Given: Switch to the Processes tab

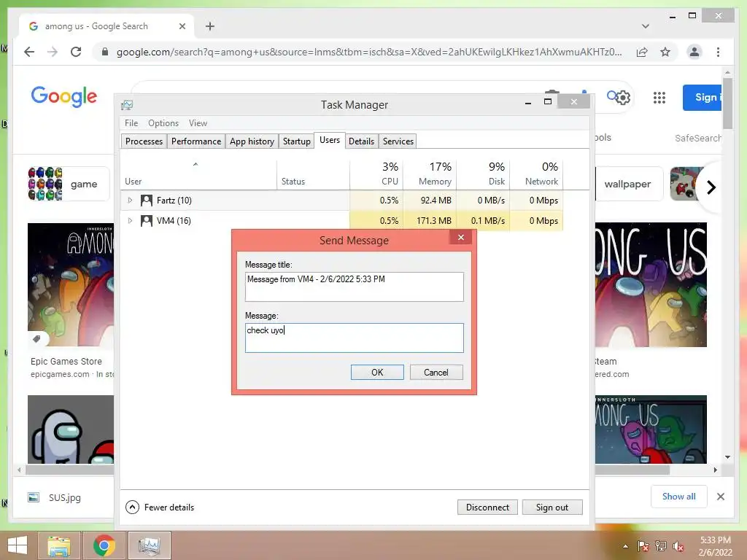Looking at the screenshot, I should click(x=144, y=141).
